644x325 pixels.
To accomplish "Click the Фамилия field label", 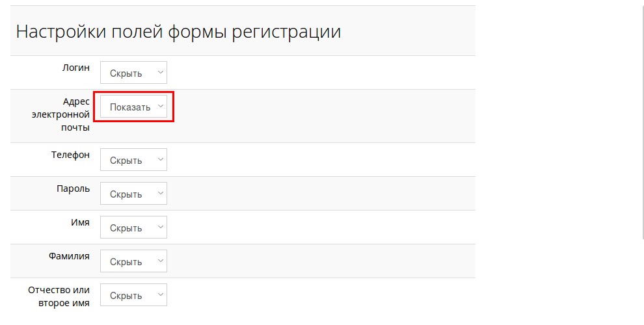I will [x=69, y=256].
